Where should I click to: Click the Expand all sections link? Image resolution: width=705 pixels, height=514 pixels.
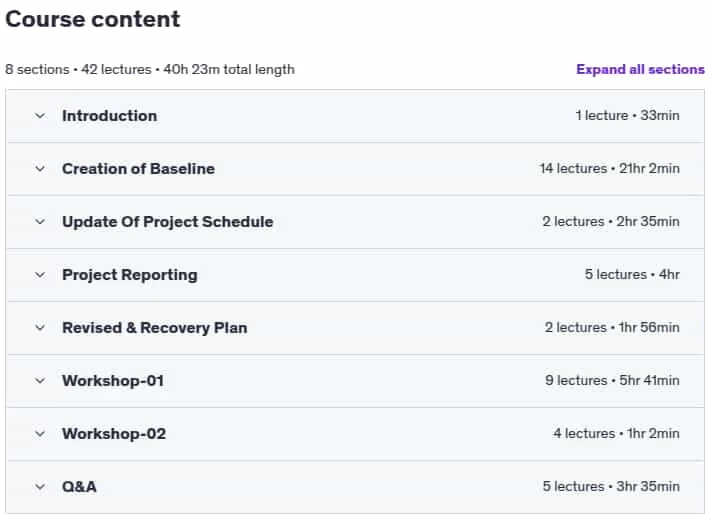640,69
